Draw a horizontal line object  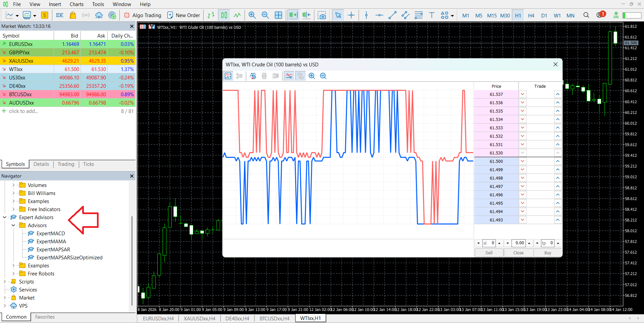(x=379, y=15)
